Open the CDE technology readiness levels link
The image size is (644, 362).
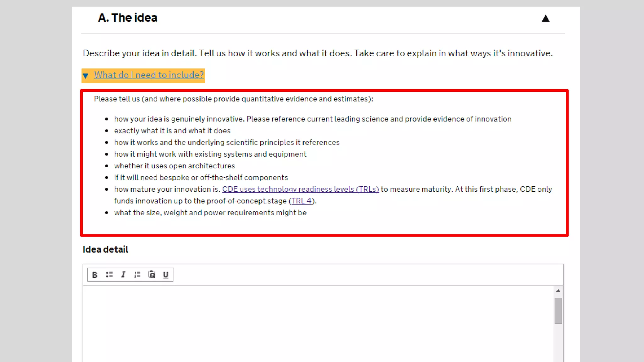coord(300,189)
